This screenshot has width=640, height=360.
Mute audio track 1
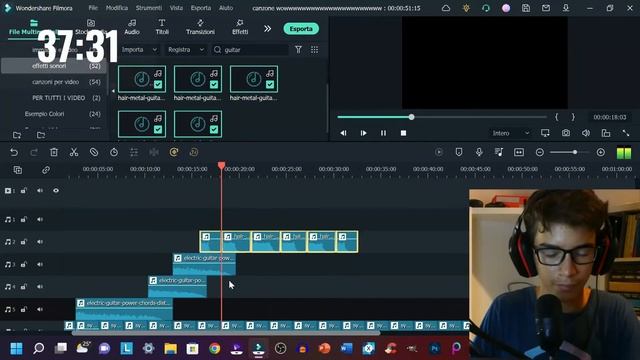point(40,220)
